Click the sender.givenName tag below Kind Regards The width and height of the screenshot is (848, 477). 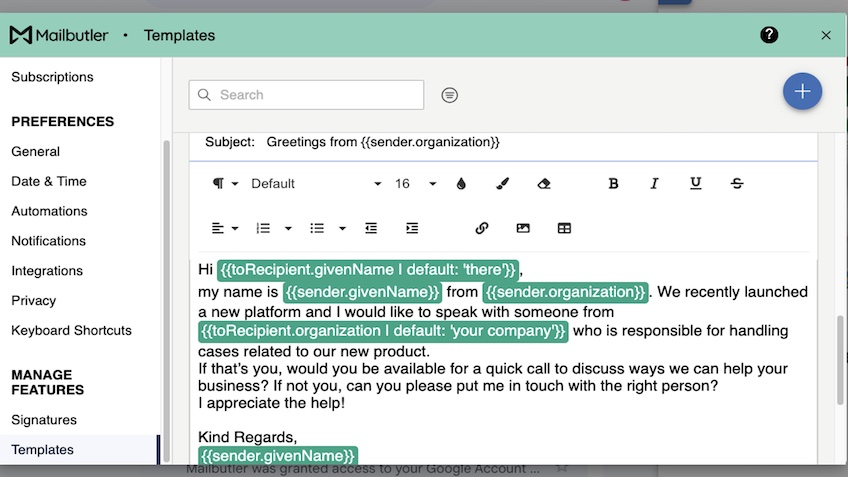[x=277, y=456]
